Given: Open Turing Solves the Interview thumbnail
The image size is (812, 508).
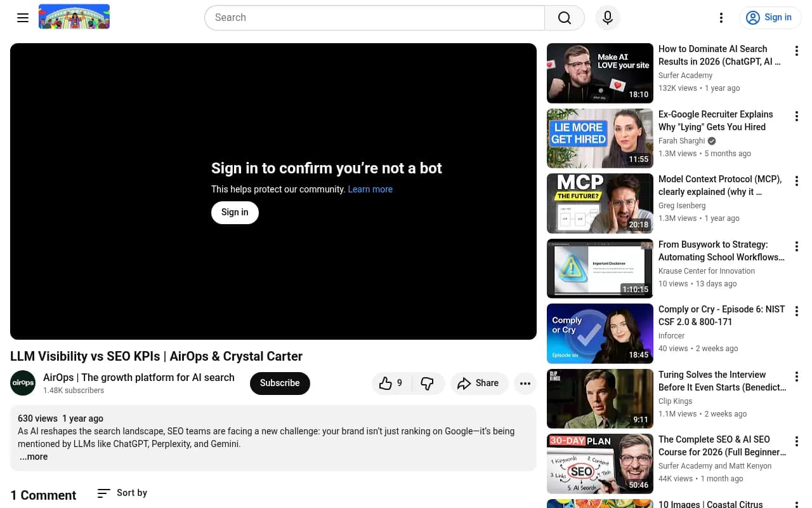Looking at the screenshot, I should click(x=600, y=399).
